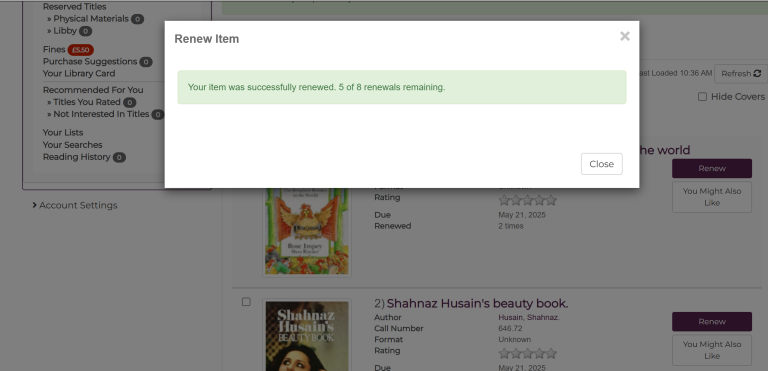The width and height of the screenshot is (768, 371).
Task: Click the success message about renewals remaining
Action: pyautogui.click(x=402, y=87)
